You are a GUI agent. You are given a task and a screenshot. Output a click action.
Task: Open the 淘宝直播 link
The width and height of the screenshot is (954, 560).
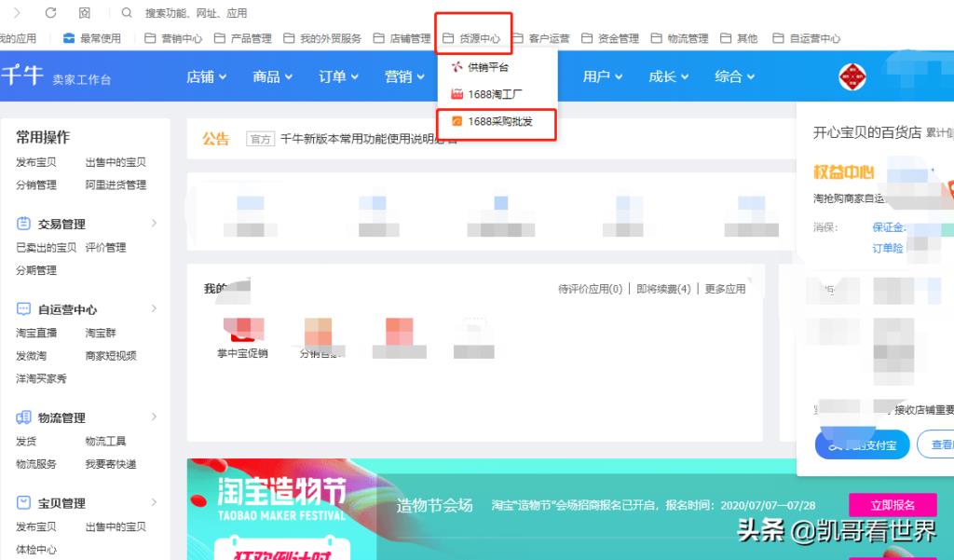point(36,333)
